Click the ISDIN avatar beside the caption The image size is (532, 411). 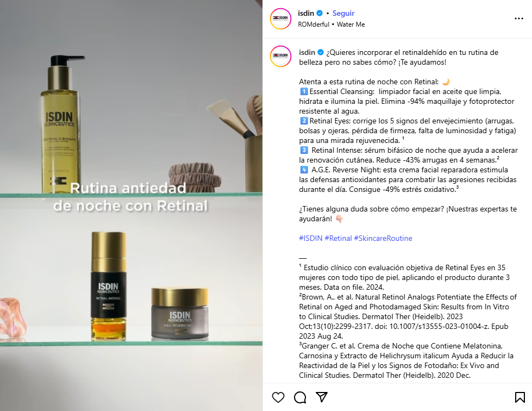(x=280, y=57)
